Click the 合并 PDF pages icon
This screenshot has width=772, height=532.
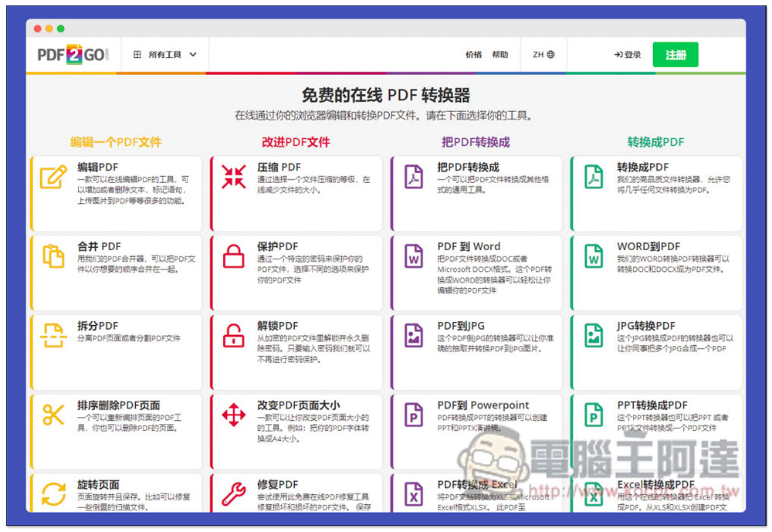pyautogui.click(x=53, y=256)
